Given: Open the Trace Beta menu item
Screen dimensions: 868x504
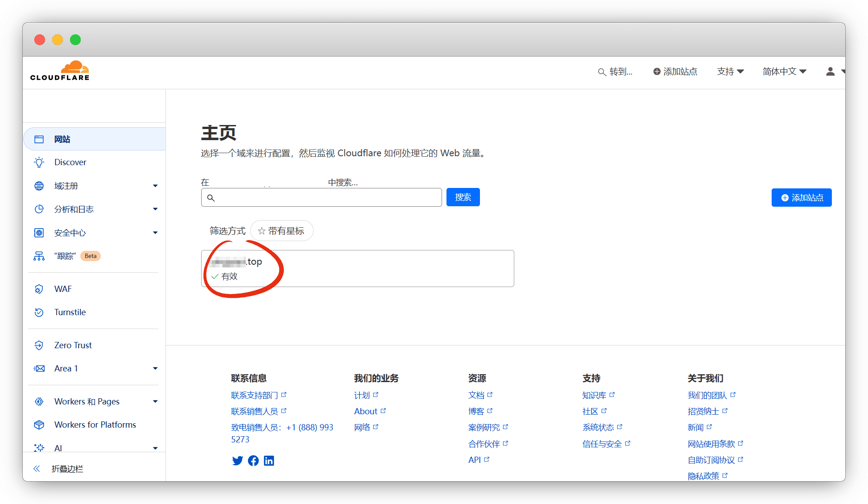Looking at the screenshot, I should (65, 256).
